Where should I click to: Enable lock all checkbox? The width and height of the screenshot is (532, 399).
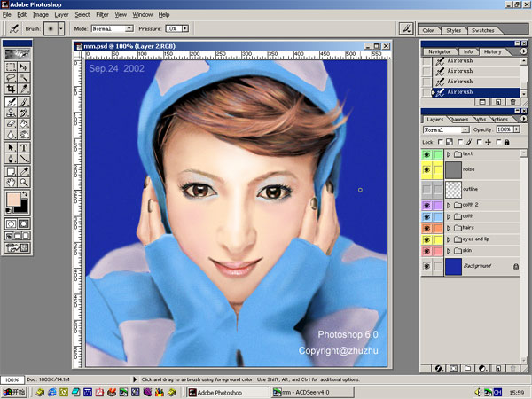pos(498,142)
